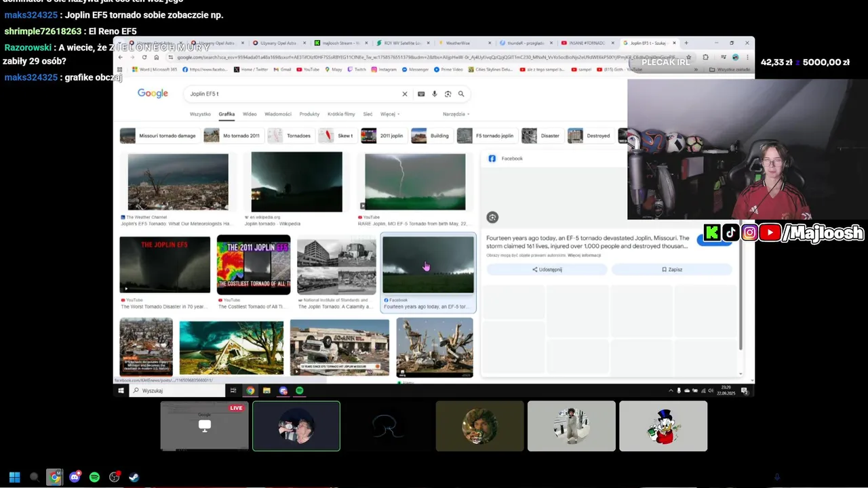Image resolution: width=868 pixels, height=488 pixels.
Task: Expand the Więcej search filter dropdown
Action: point(390,114)
